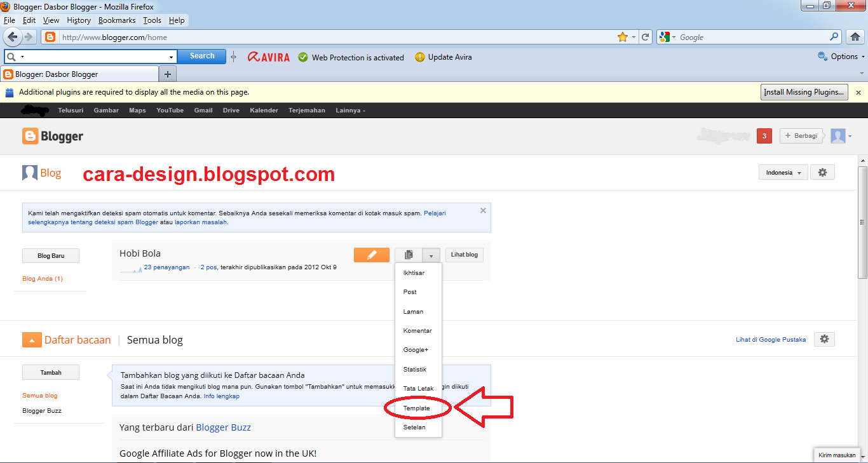Image resolution: width=868 pixels, height=463 pixels.
Task: Open the address bar history dropdown
Action: point(634,37)
